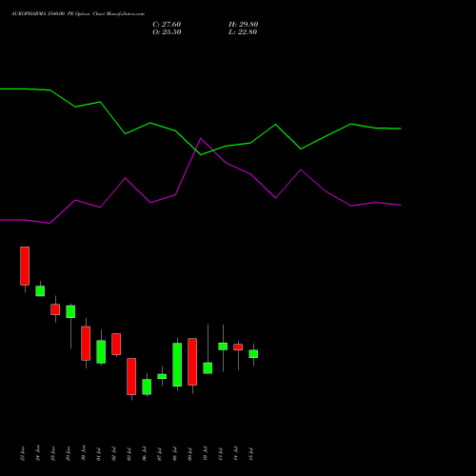The width and height of the screenshot is (476, 476).
Task: Click the 01 Jul date axis label
Action: [99, 454]
